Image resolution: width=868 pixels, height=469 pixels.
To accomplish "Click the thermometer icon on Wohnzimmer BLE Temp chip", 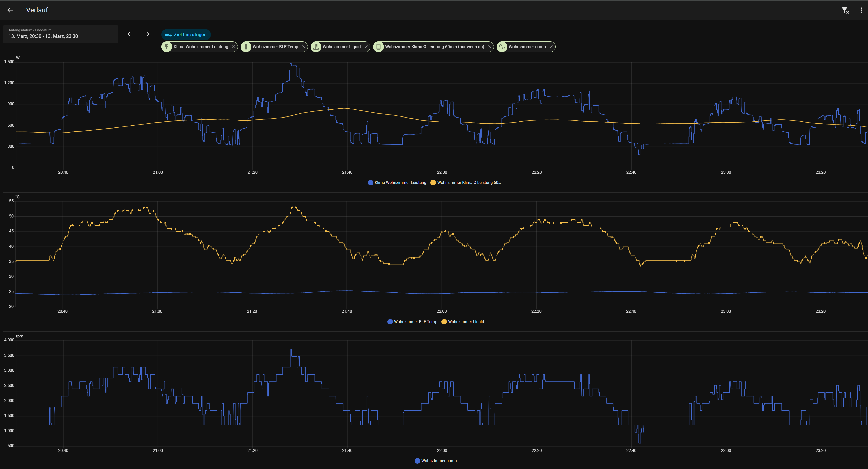I will 246,47.
